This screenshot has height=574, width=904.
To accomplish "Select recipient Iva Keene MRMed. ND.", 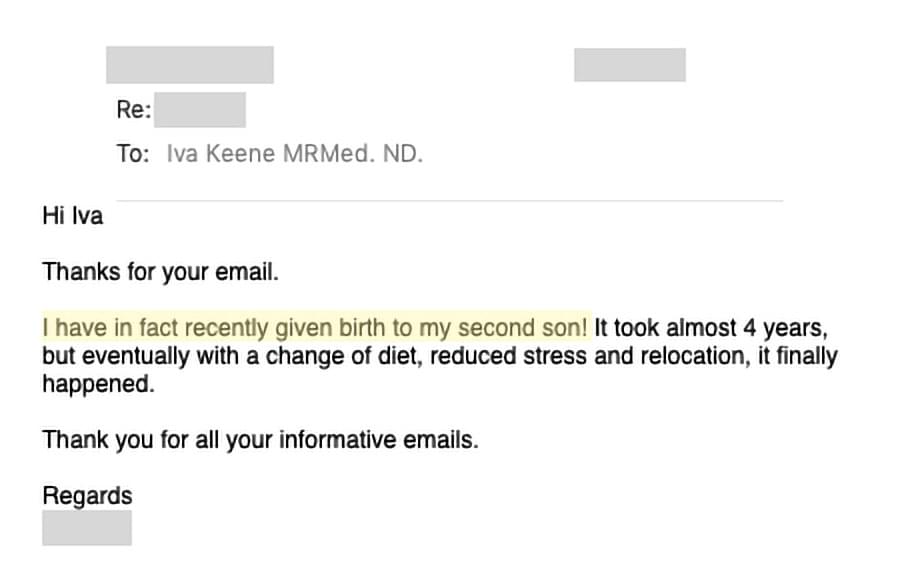I will (x=295, y=154).
